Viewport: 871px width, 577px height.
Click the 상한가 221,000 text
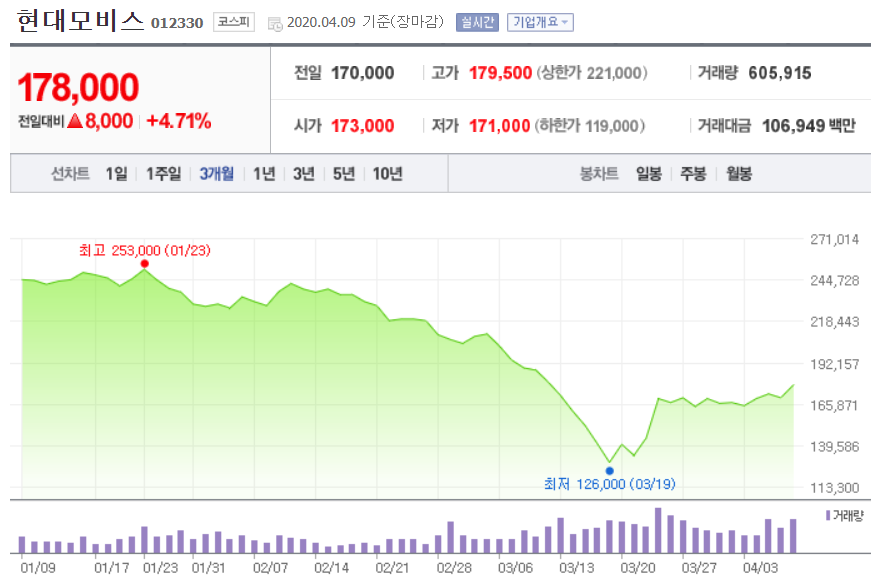click(592, 73)
